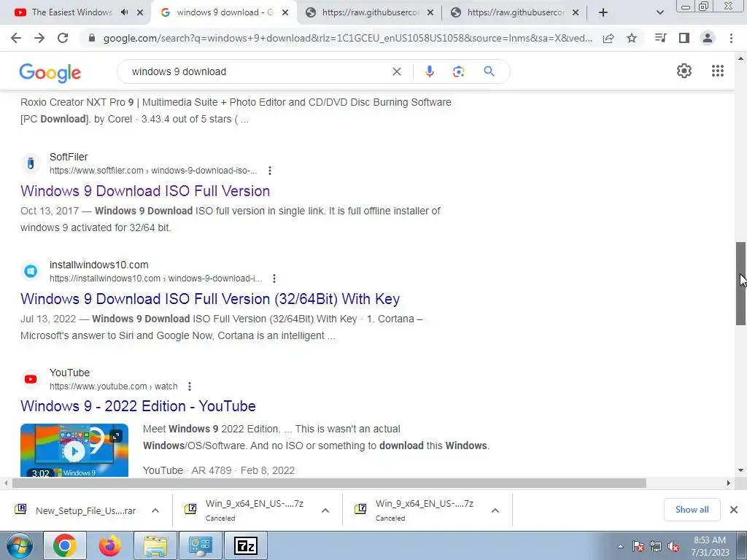
Task: Open Windows 9 Download ISO Full Version link
Action: pos(145,191)
